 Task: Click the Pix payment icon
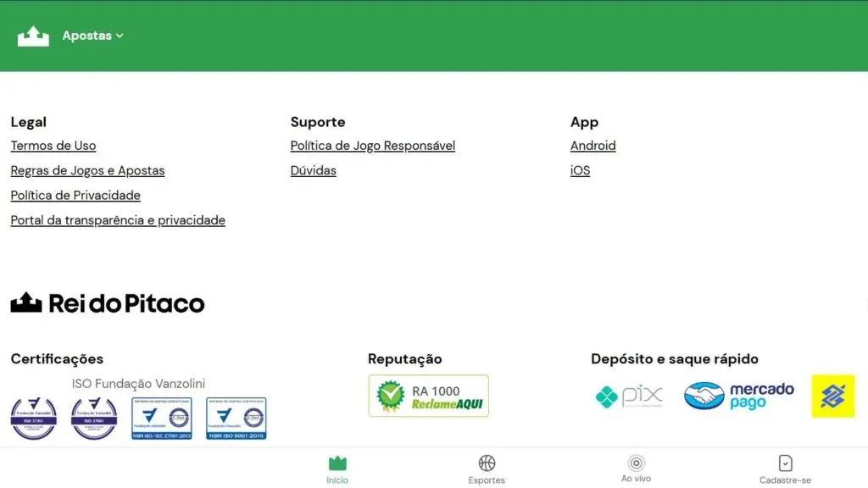(x=627, y=395)
